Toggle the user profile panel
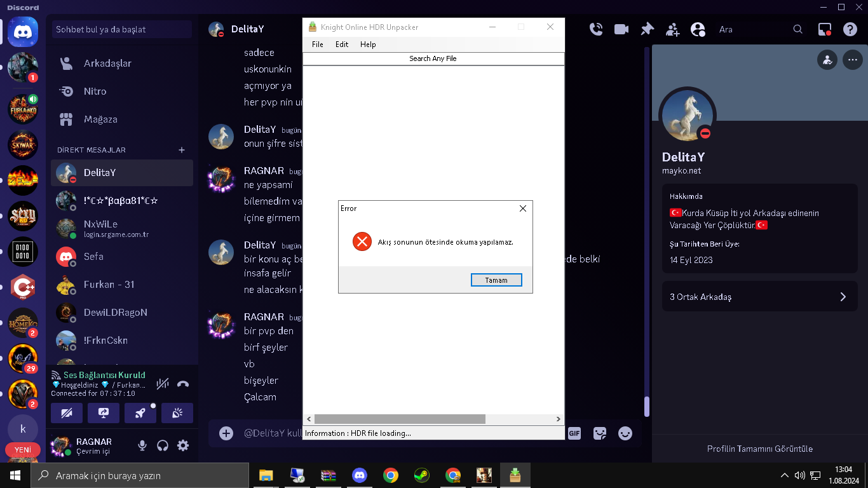 tap(698, 29)
